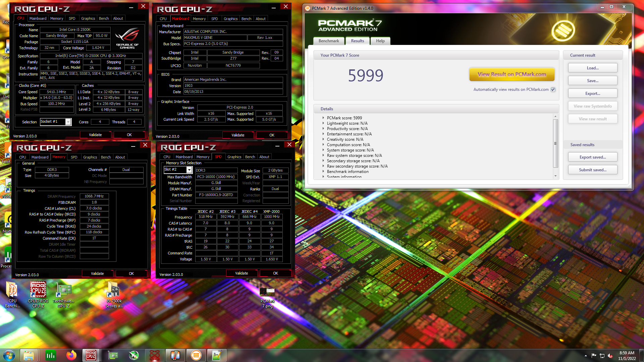Click the Part Number field F3-16000CL9-2GBTD
The width and height of the screenshot is (644, 362).
(216, 195)
